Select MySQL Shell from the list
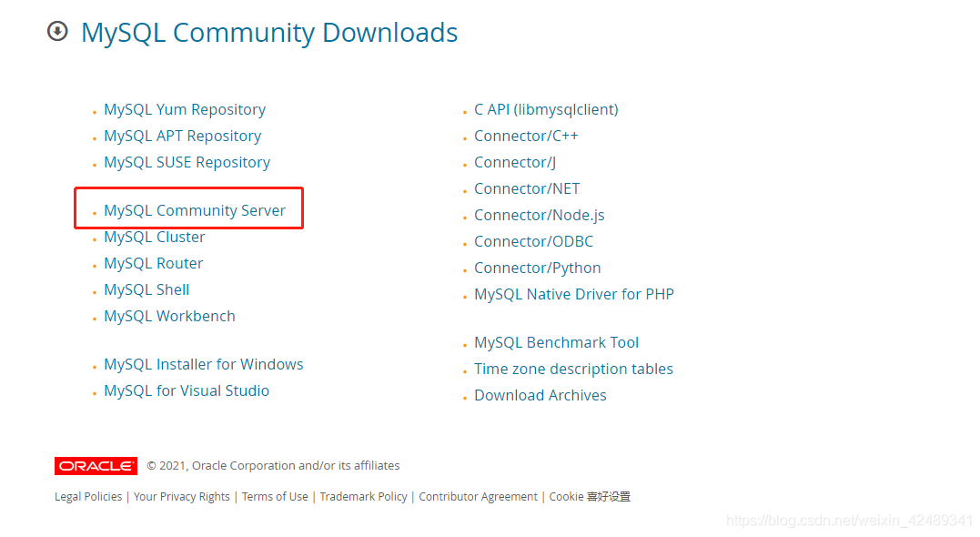Image resolution: width=980 pixels, height=537 pixels. click(146, 289)
